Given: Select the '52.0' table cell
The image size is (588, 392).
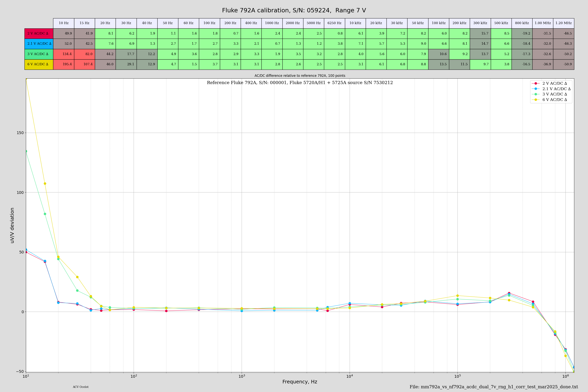Looking at the screenshot, I should (64, 44).
